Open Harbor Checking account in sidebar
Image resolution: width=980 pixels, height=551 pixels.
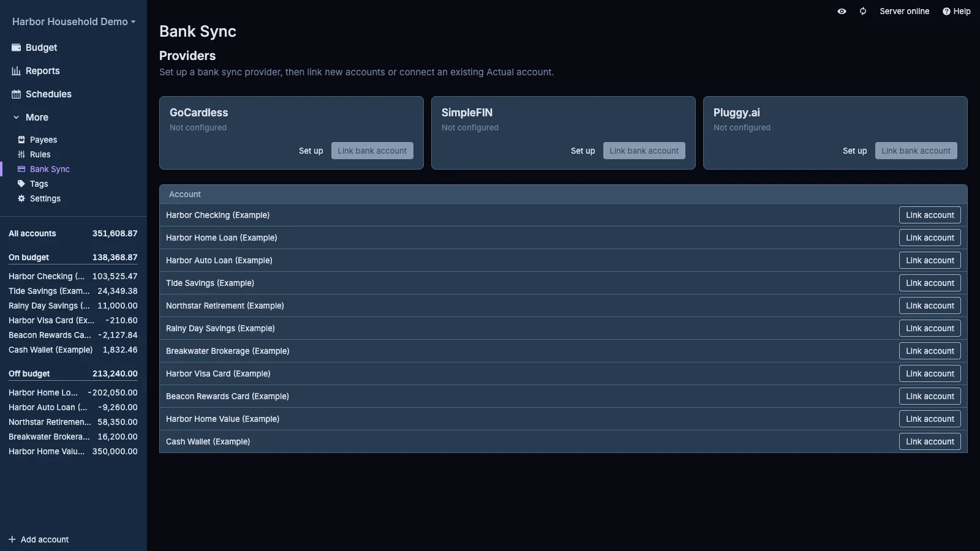coord(73,276)
